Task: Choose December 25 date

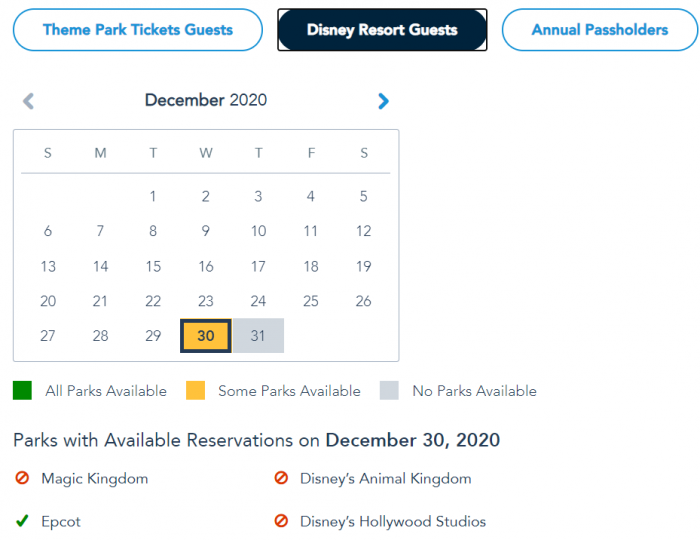Action: [311, 301]
